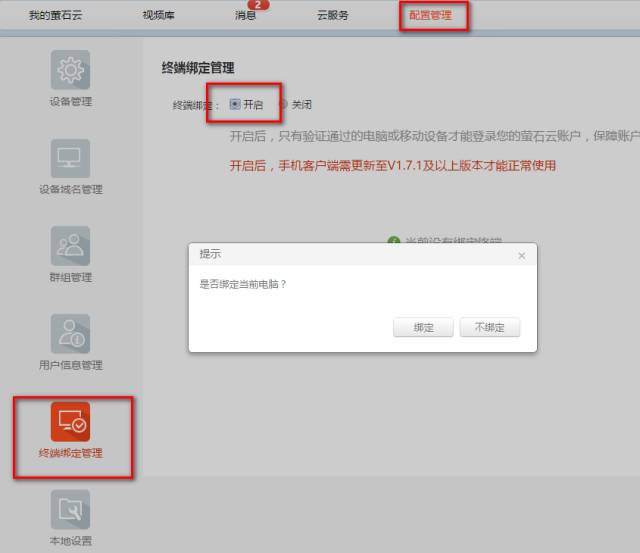Open the 设备管理 gear icon
This screenshot has width=640, height=553.
click(70, 70)
